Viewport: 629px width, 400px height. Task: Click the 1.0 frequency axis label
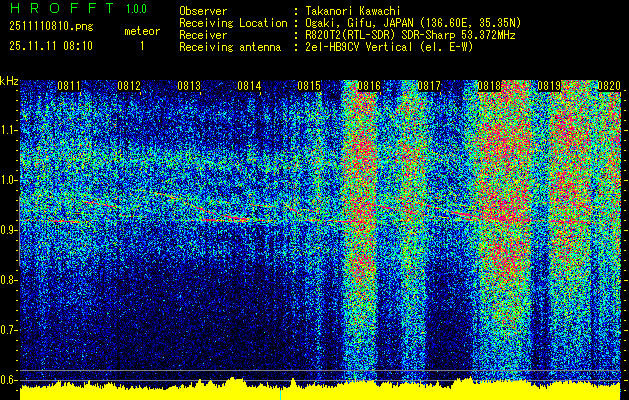tap(9, 180)
